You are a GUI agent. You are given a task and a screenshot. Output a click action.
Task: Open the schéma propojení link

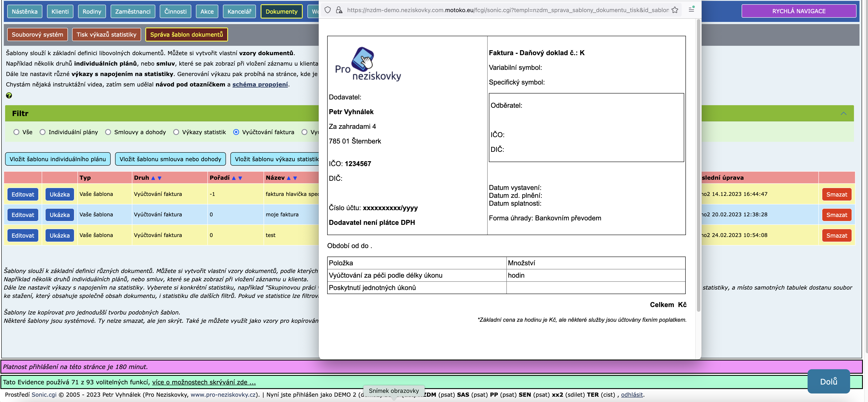[260, 84]
